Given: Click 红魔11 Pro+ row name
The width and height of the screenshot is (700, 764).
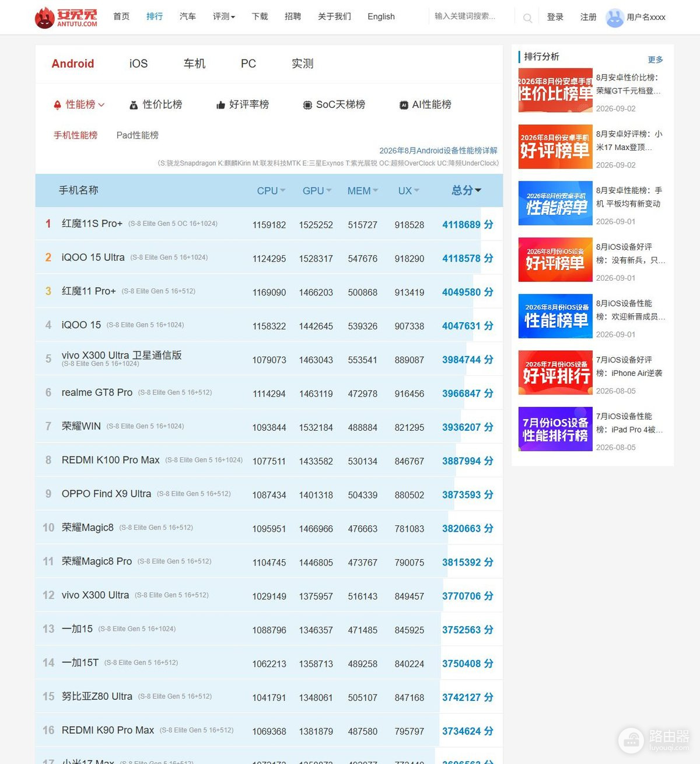Looking at the screenshot, I should coord(89,291).
